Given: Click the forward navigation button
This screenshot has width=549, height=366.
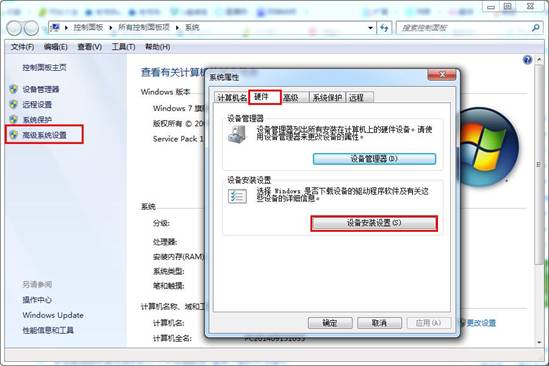Looking at the screenshot, I should pos(31,28).
